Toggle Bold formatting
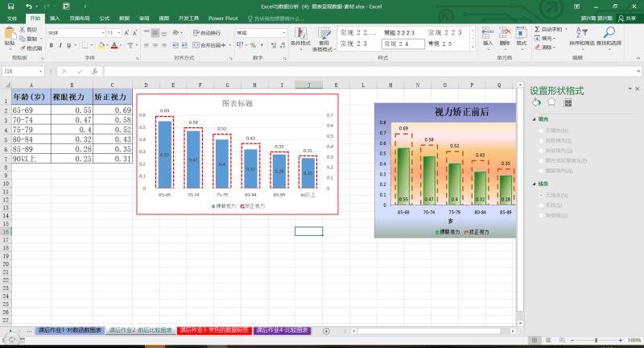Viewport: 644px width, 348px height. coord(52,45)
